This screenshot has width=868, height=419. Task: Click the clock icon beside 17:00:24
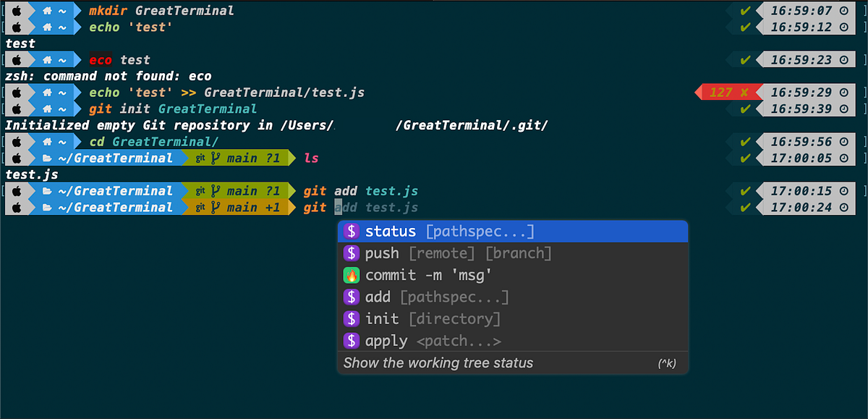tap(845, 208)
